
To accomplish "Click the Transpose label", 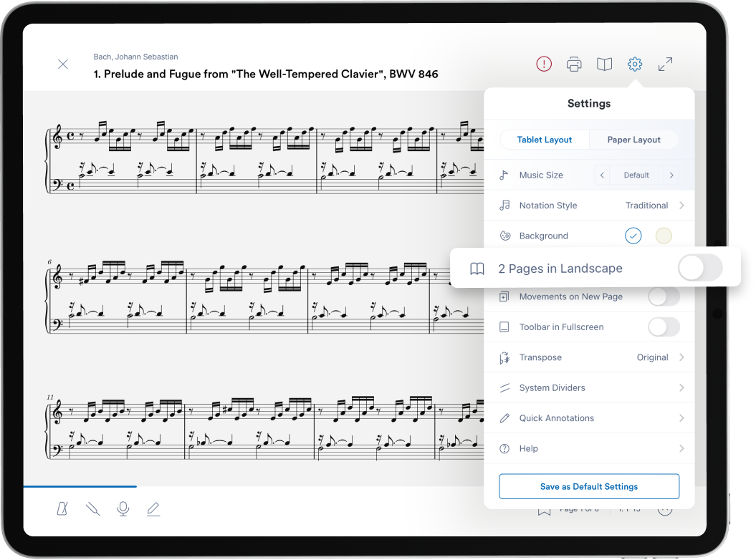I will click(540, 357).
